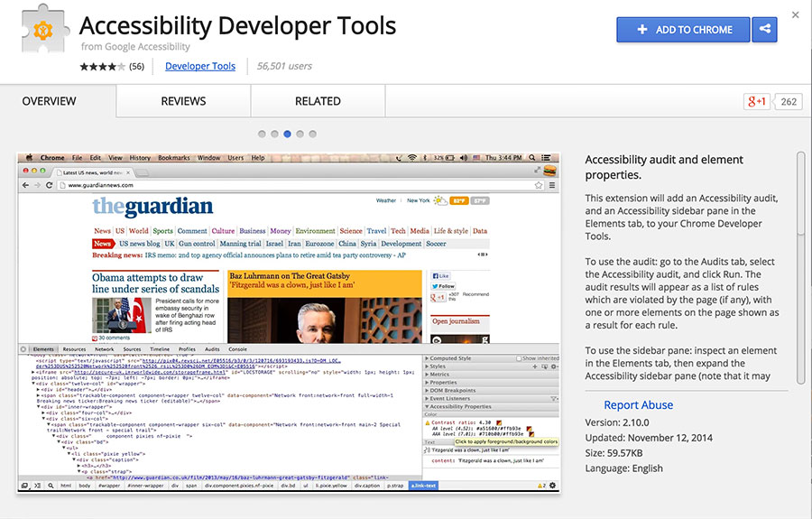Click the DevTools dock-to-window icon at bottom left
Screen dimensions: 812x519
(x=24, y=486)
